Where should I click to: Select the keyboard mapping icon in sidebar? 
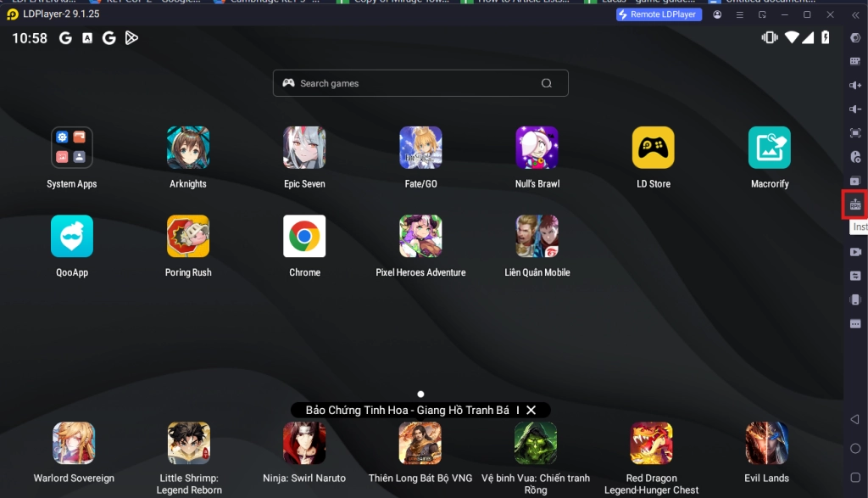(x=854, y=61)
